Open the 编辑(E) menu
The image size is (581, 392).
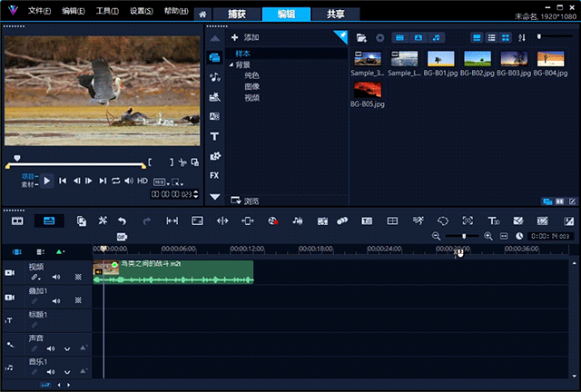pyautogui.click(x=73, y=11)
